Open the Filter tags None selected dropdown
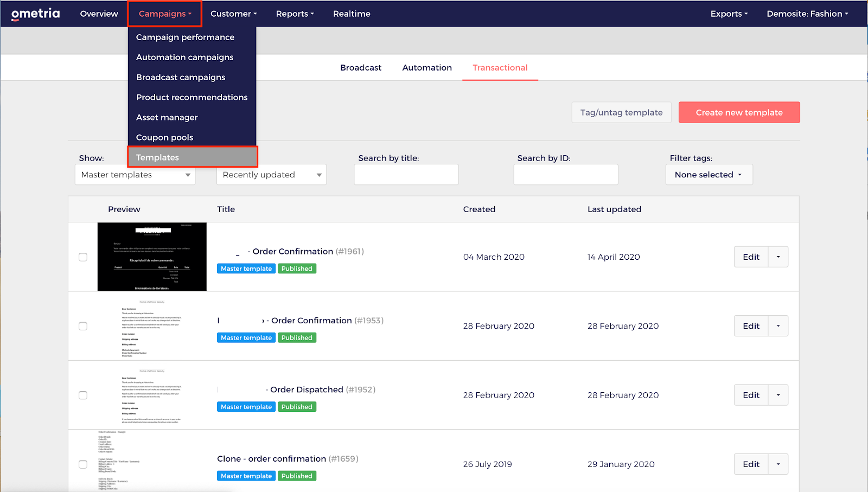 pyautogui.click(x=709, y=175)
